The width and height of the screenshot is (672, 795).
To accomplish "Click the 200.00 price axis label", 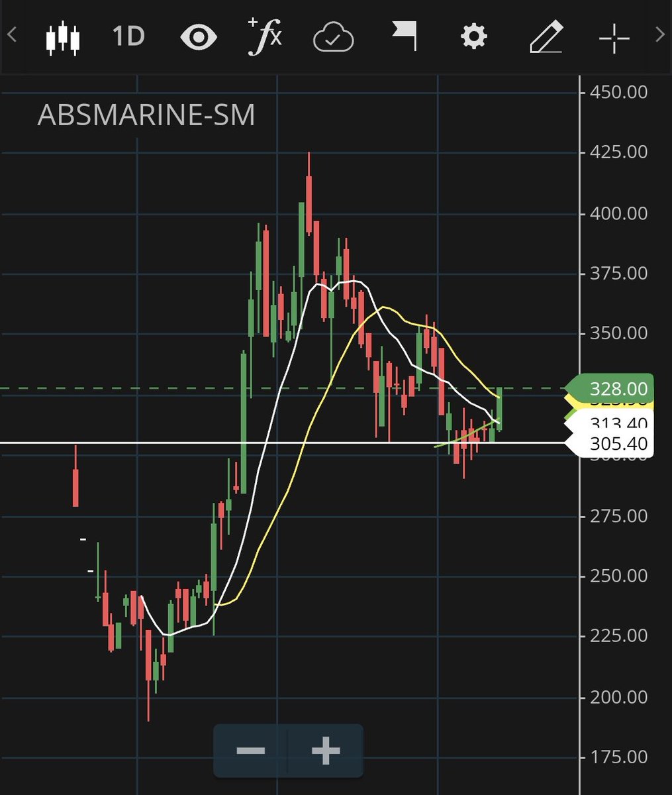I will pyautogui.click(x=618, y=697).
